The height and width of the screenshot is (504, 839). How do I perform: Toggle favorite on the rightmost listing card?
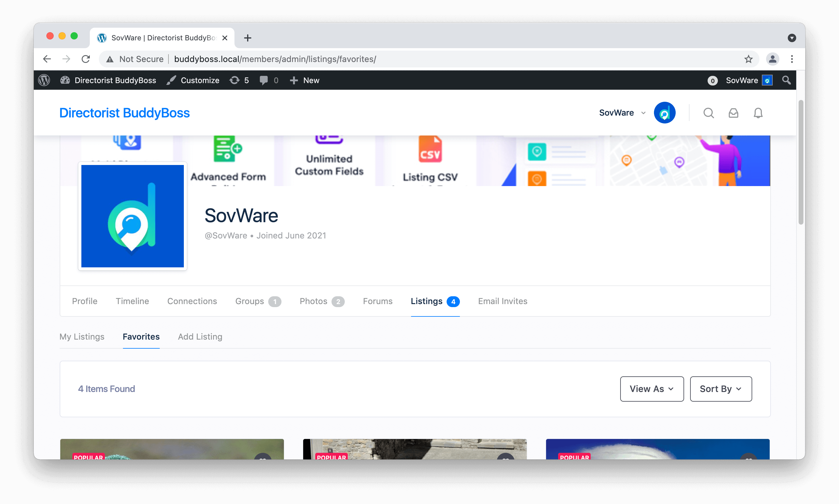749,460
